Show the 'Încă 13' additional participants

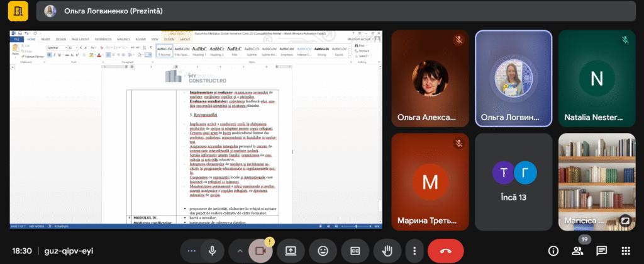point(513,181)
